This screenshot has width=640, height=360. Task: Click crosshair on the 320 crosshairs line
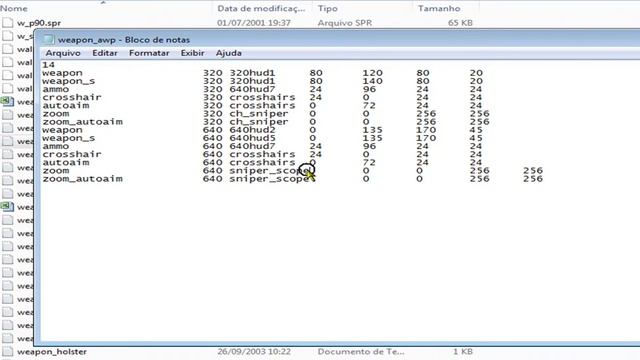click(72, 98)
